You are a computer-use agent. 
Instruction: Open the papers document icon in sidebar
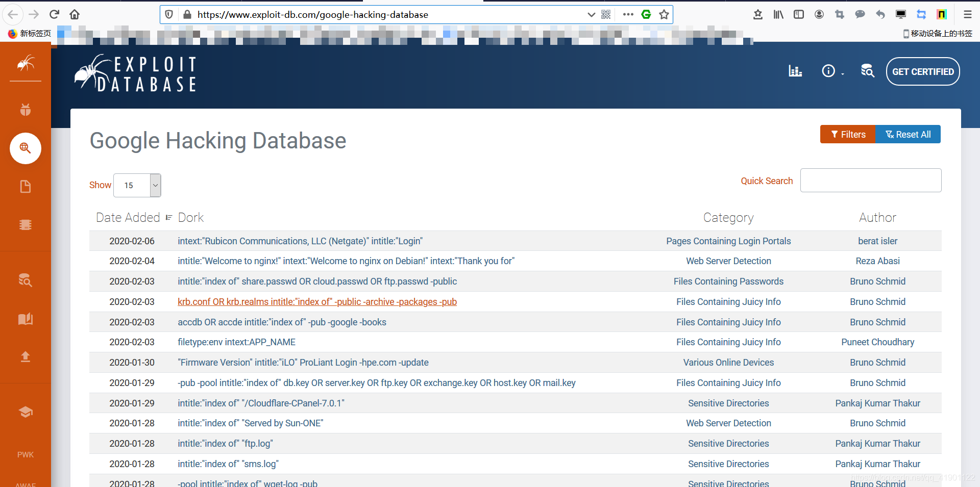click(x=26, y=187)
